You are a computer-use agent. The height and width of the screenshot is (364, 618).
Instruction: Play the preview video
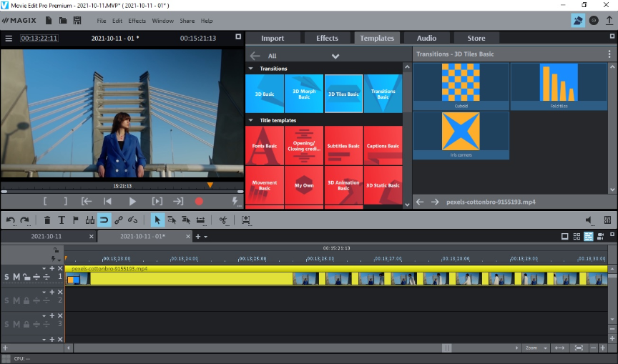coord(132,202)
